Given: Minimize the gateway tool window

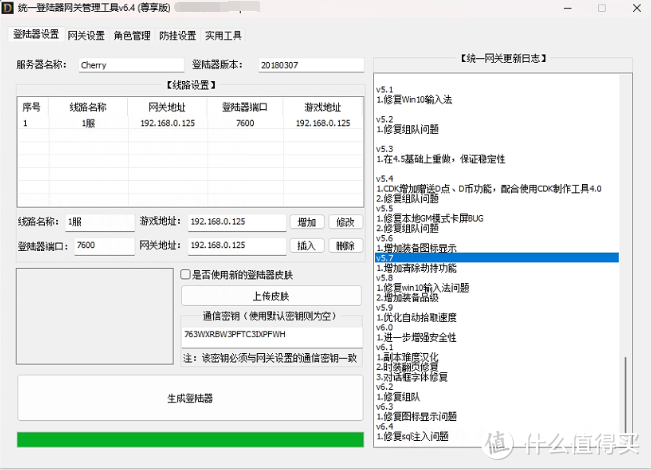Looking at the screenshot, I should 568,8.
